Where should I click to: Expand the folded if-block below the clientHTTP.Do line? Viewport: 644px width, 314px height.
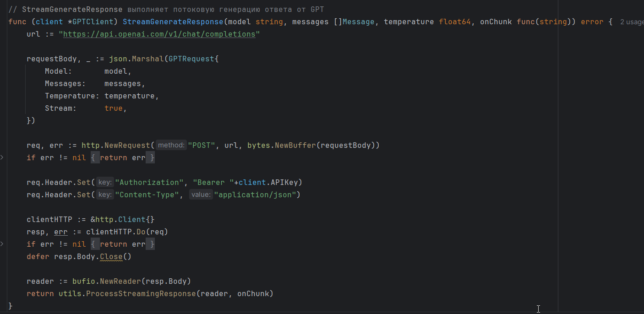[x=2, y=244]
